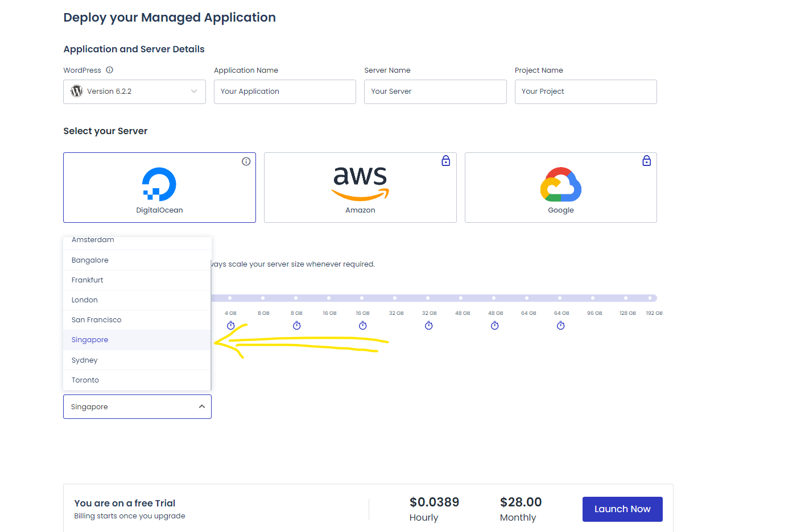The width and height of the screenshot is (801, 532).
Task: Select the Amazon AWS server card
Action: click(x=360, y=188)
